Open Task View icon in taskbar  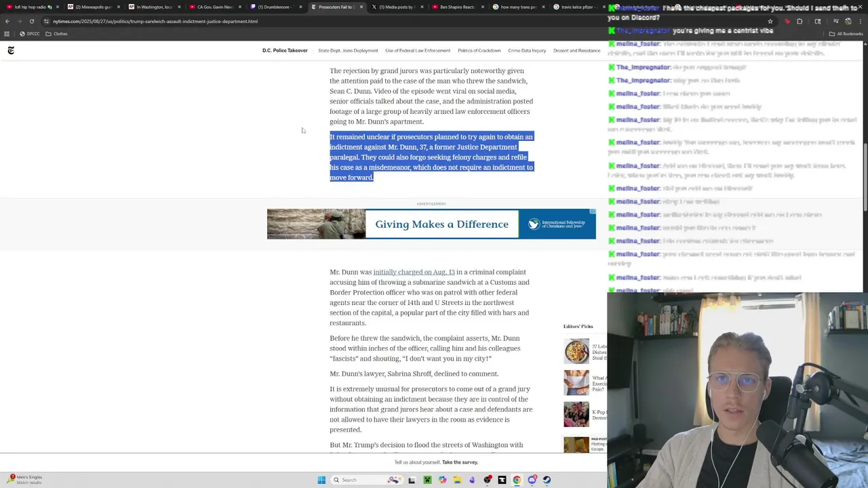click(x=412, y=480)
